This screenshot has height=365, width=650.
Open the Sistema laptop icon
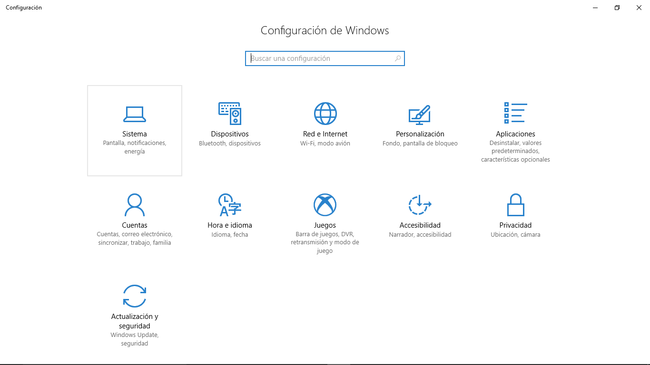134,114
